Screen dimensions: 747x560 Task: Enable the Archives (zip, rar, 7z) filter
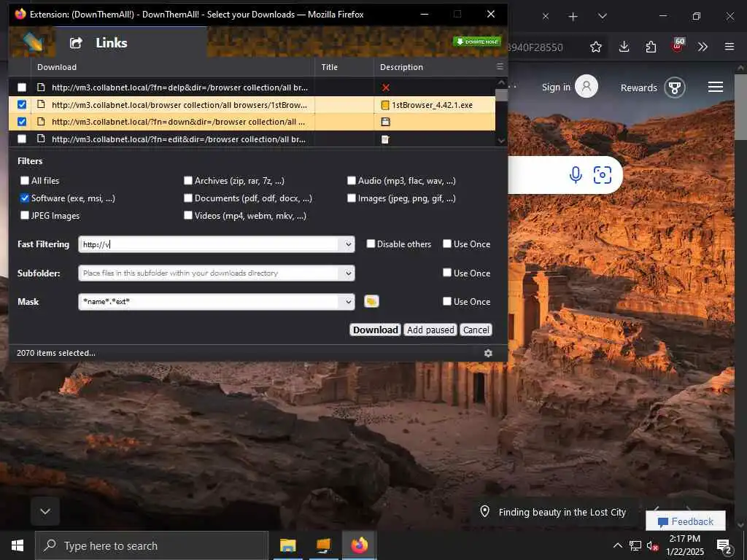coord(188,181)
